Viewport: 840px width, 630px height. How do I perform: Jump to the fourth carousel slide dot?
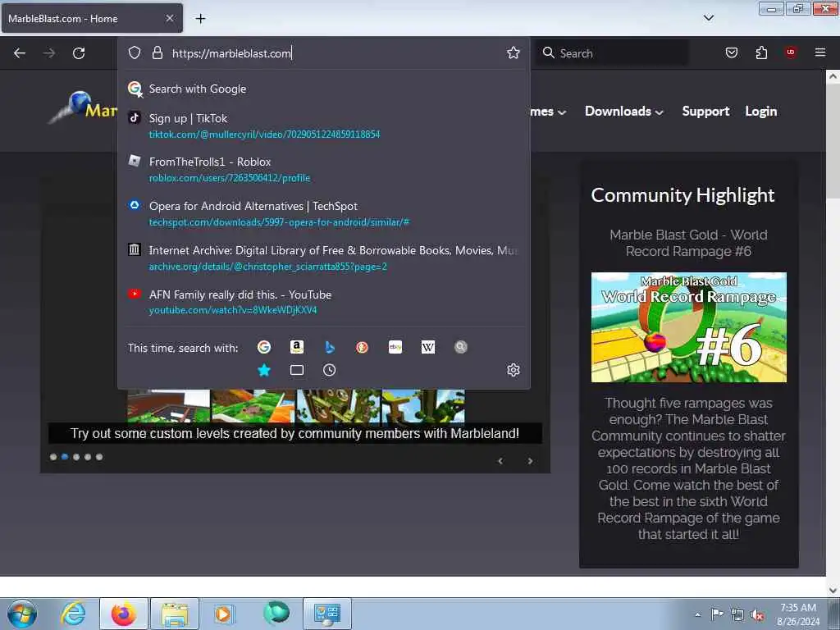(88, 457)
